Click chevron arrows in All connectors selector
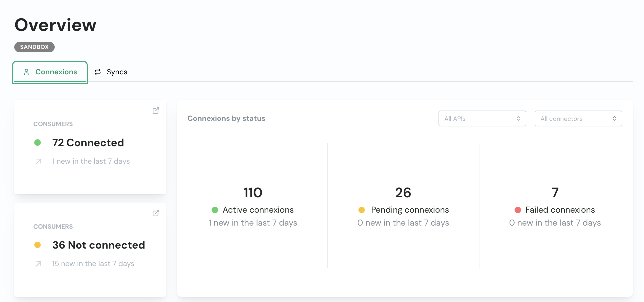 pos(614,118)
